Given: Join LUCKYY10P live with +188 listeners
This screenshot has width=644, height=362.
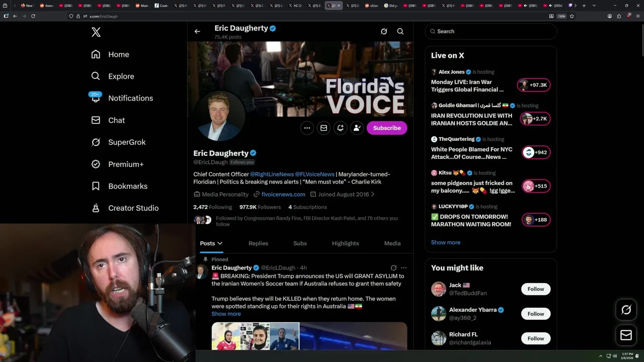Looking at the screenshot, I should [536, 220].
